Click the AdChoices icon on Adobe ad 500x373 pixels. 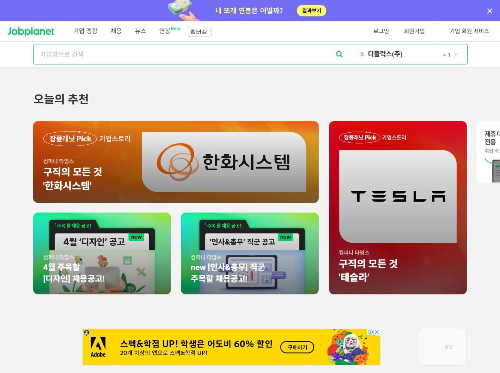pos(370,332)
